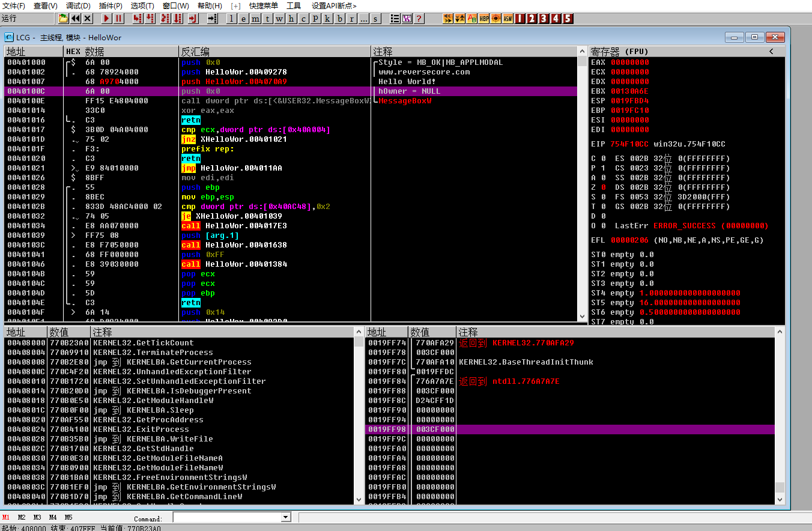
Task: Click the Trace Over toolbar icon
Action: click(178, 19)
